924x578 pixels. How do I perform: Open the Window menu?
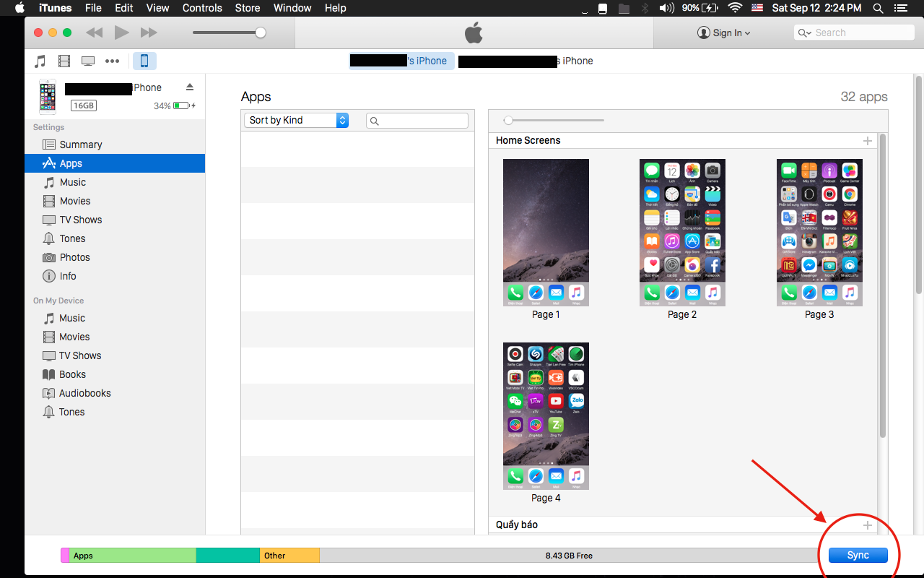coord(292,8)
